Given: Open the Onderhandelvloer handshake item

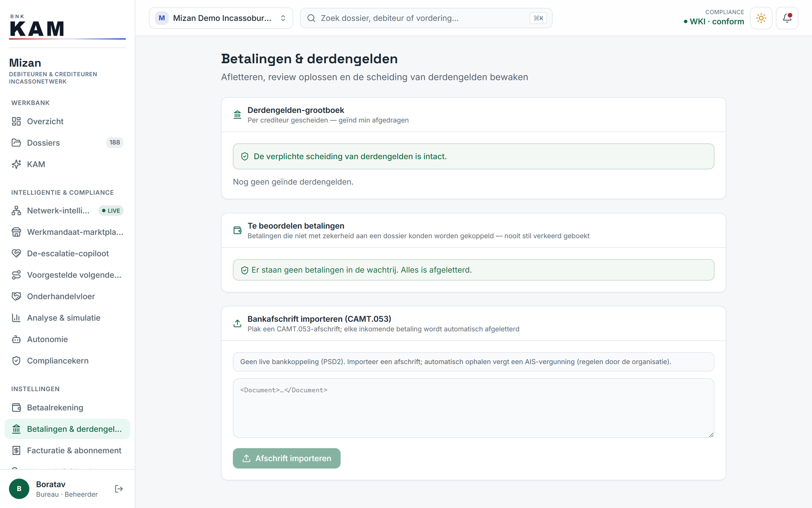Looking at the screenshot, I should point(67,296).
